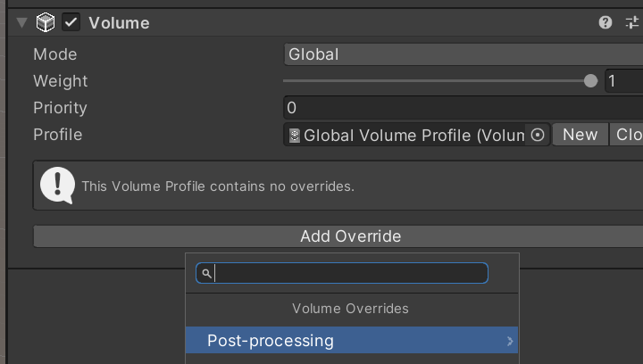Screen dimensions: 643x364
Task: Select the Post-processing menu entry
Action: click(352, 340)
